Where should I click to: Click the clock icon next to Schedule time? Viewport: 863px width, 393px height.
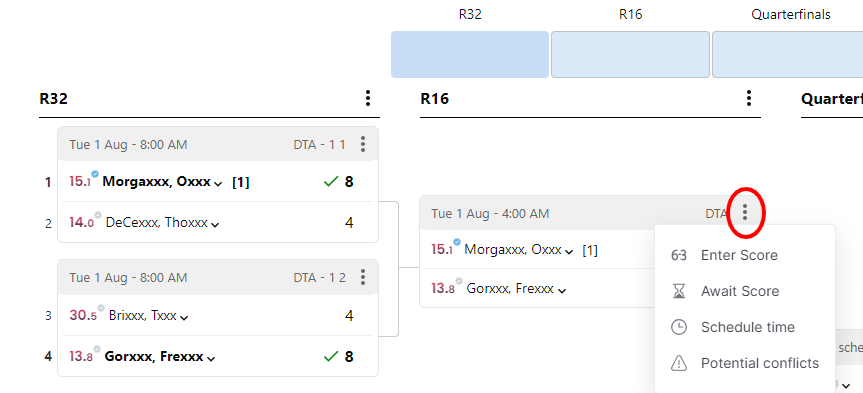click(x=679, y=328)
